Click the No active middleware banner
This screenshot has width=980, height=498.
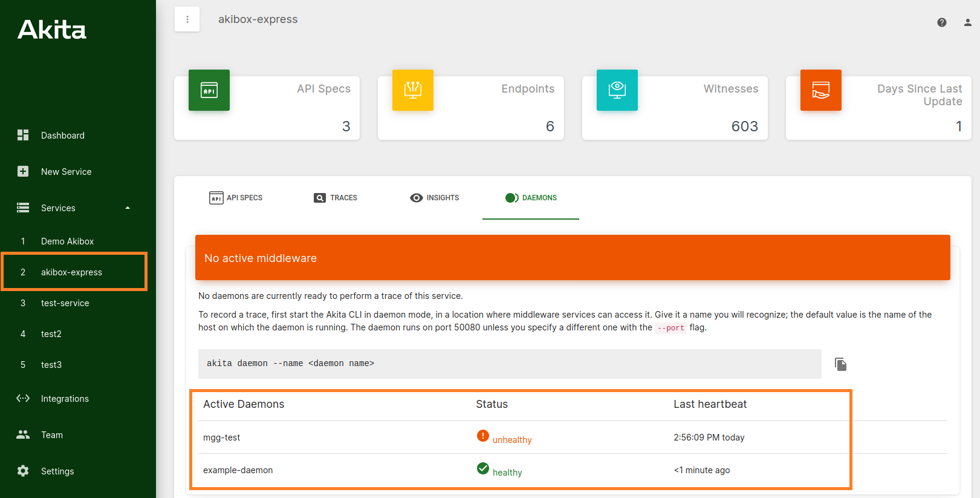coord(573,258)
